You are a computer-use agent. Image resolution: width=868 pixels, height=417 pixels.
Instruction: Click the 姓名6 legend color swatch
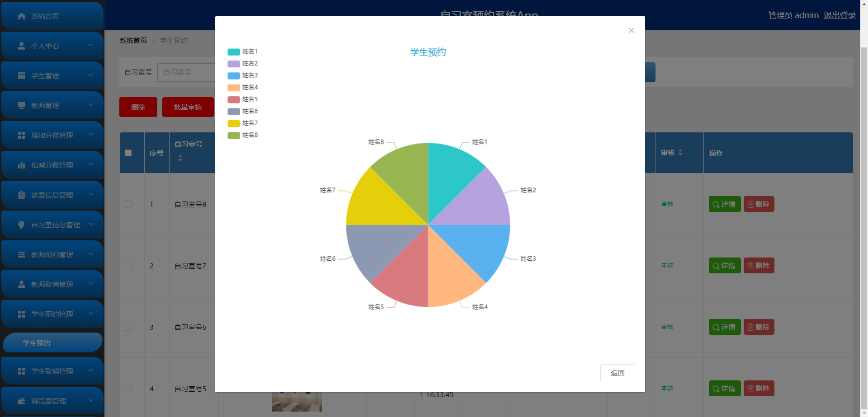(234, 111)
